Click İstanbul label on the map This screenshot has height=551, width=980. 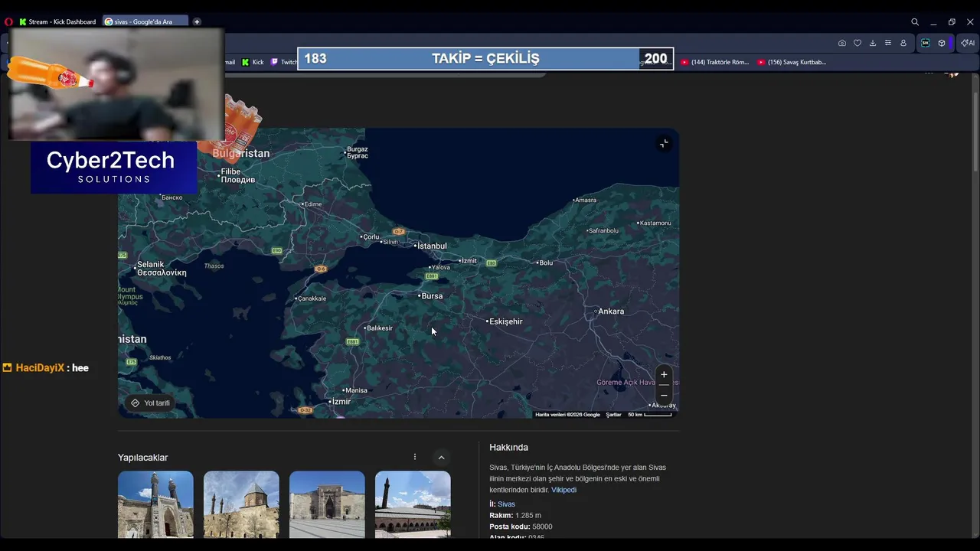pyautogui.click(x=430, y=246)
